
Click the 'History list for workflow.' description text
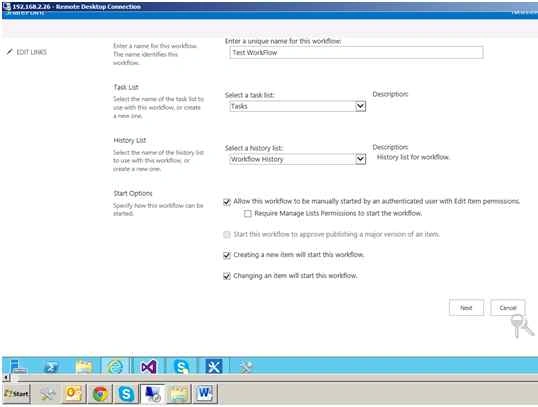(x=413, y=157)
